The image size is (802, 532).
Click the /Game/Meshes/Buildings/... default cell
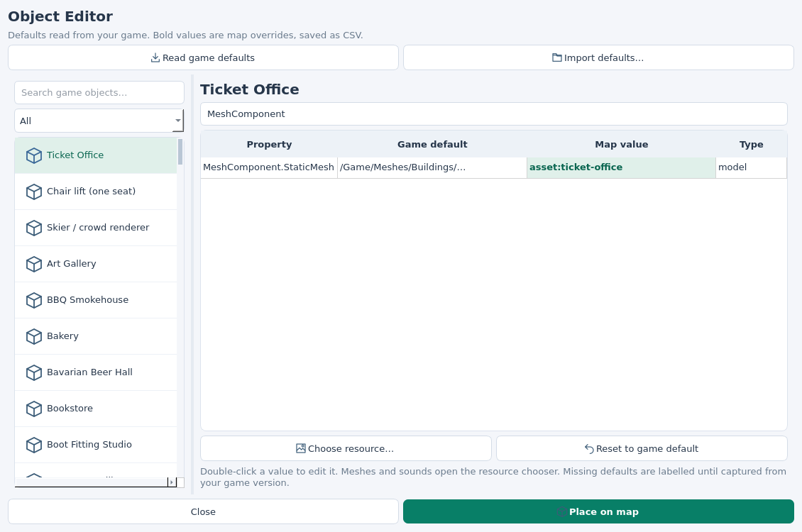tap(432, 167)
